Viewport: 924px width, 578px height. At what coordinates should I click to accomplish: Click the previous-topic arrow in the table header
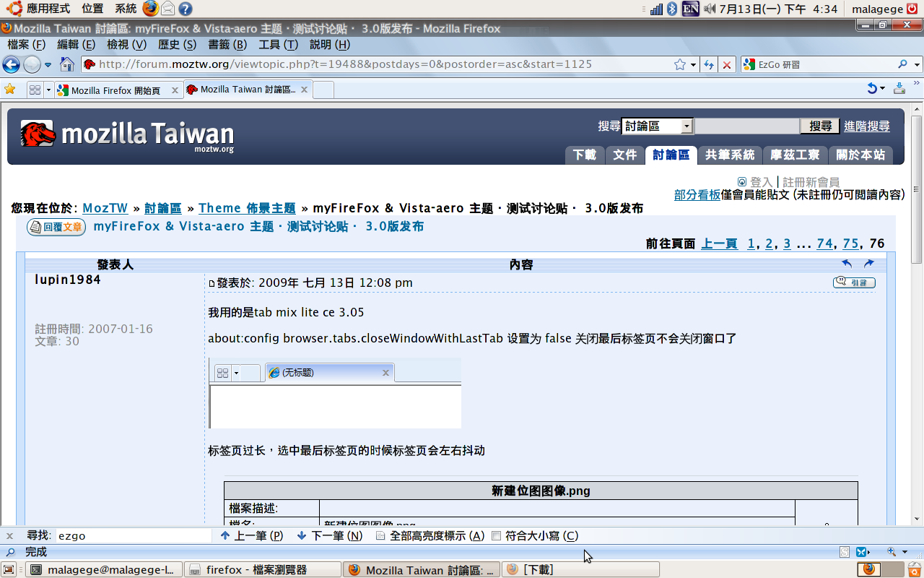847,264
